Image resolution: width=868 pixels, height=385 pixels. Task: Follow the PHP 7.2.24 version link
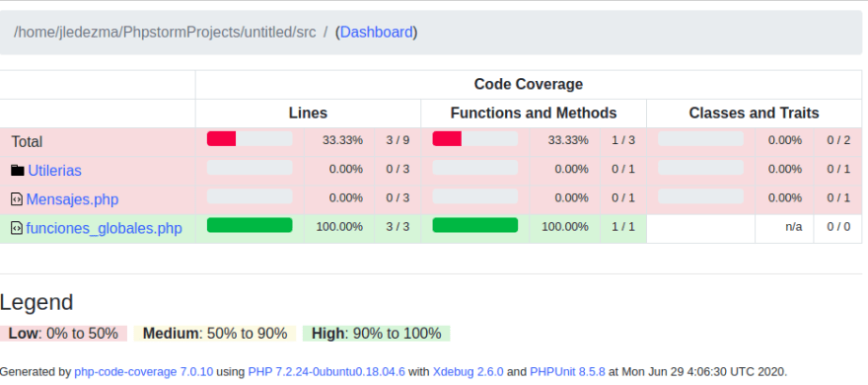click(326, 372)
